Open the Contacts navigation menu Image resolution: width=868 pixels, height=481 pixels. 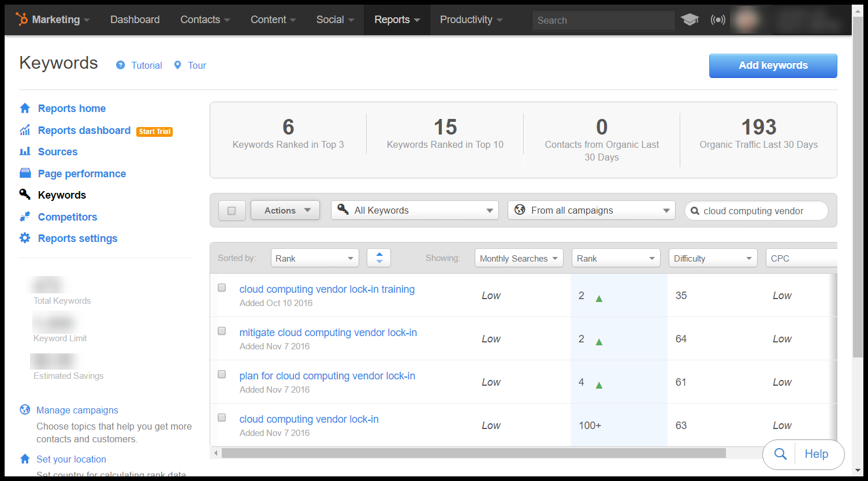pos(205,20)
